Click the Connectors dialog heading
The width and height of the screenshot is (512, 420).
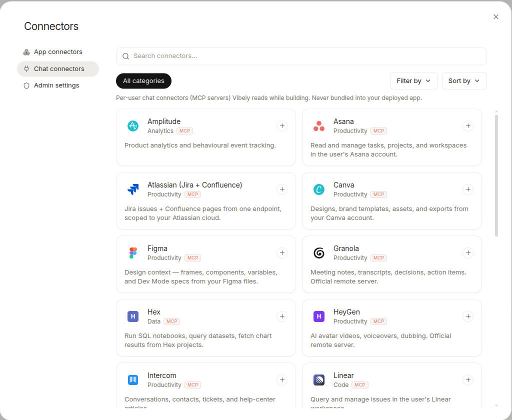pos(51,26)
